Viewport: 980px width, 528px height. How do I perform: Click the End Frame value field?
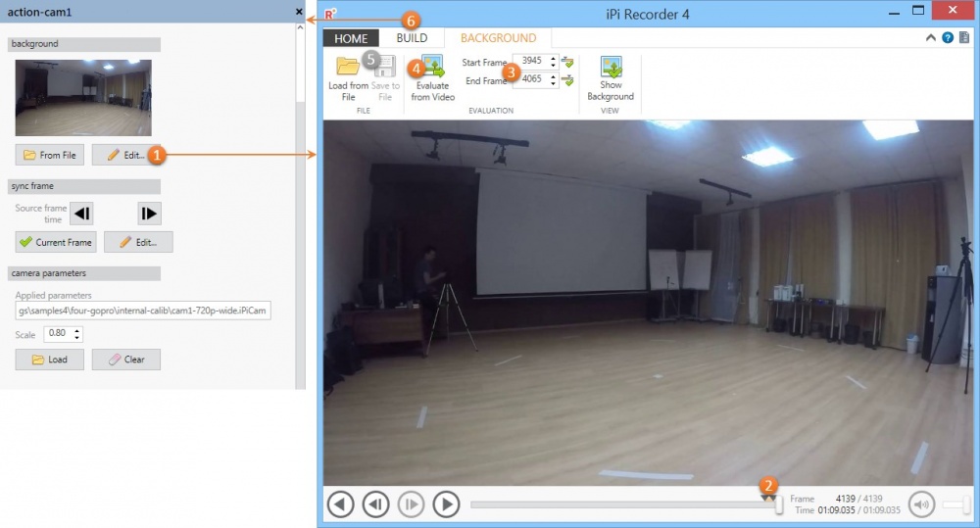(x=532, y=79)
